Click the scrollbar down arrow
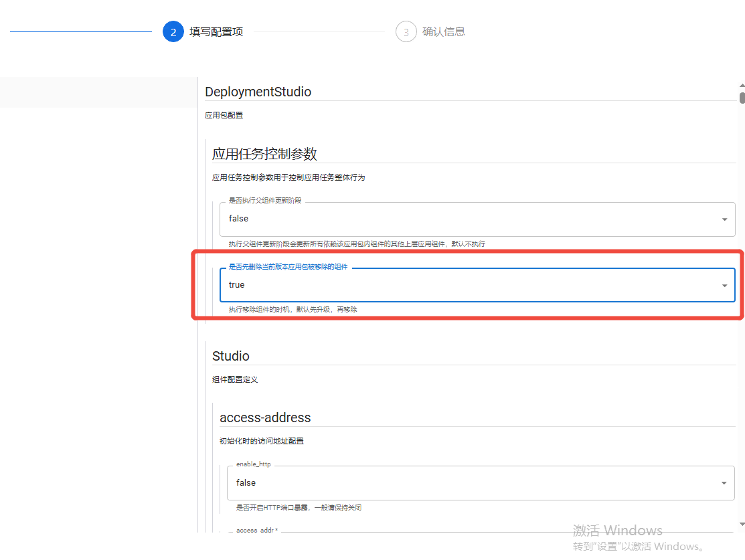Viewport: 745px width, 560px height. tap(742, 525)
